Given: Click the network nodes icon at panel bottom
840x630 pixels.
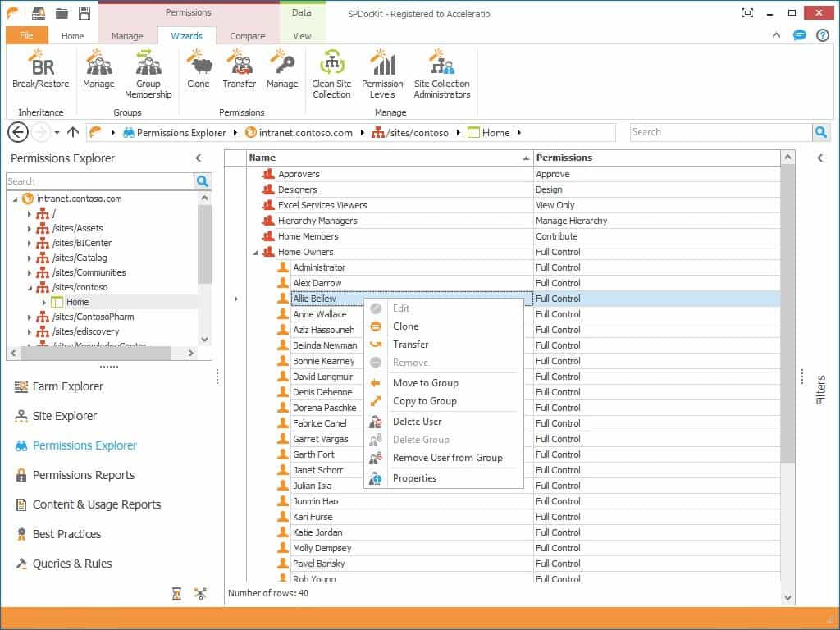Looking at the screenshot, I should tap(200, 594).
